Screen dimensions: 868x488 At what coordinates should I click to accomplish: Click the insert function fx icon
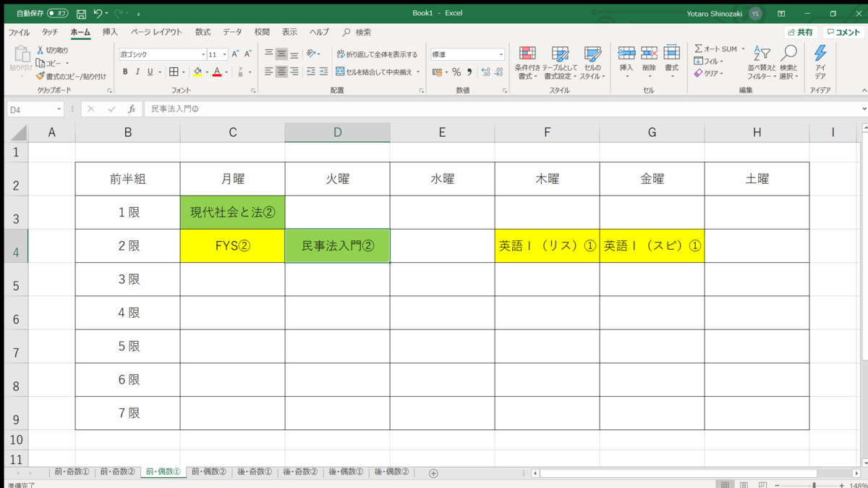coord(132,109)
